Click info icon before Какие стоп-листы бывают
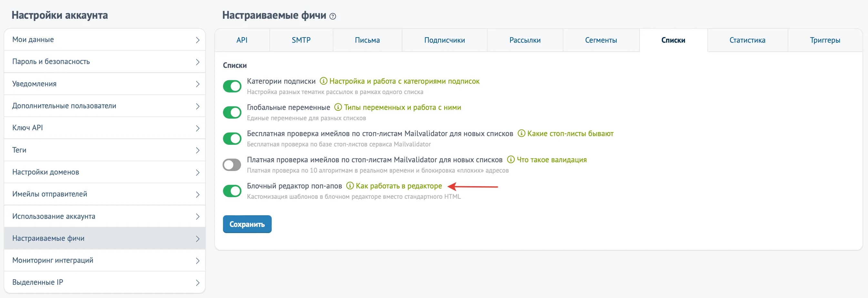 click(x=521, y=133)
